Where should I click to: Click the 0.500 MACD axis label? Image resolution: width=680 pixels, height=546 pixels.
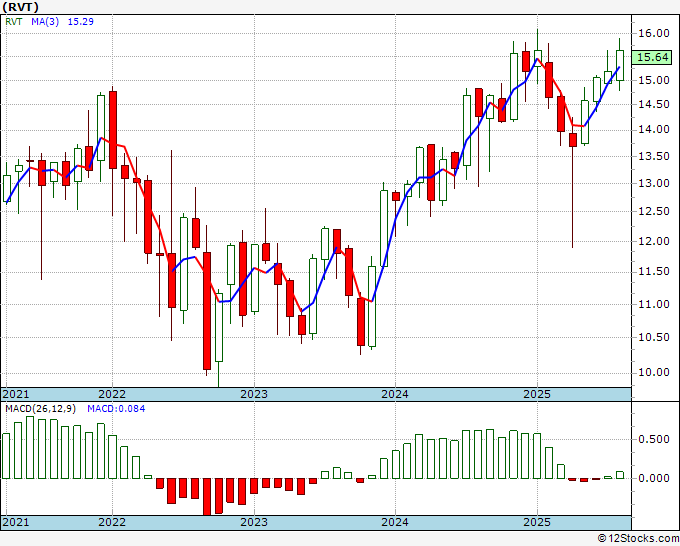point(654,440)
